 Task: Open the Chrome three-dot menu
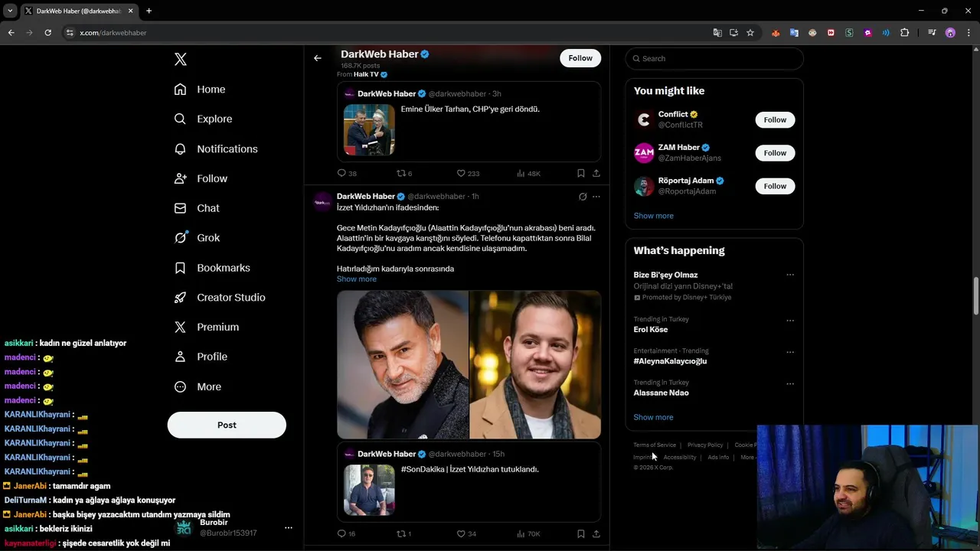(969, 33)
